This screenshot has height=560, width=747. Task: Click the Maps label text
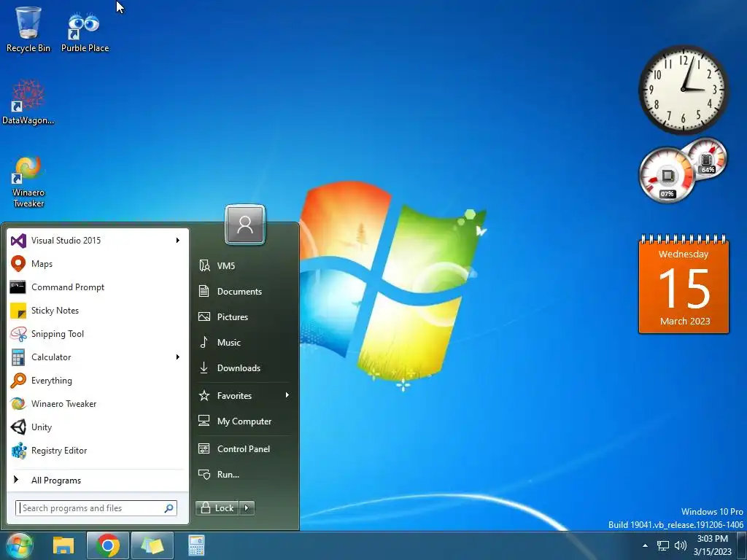point(42,264)
